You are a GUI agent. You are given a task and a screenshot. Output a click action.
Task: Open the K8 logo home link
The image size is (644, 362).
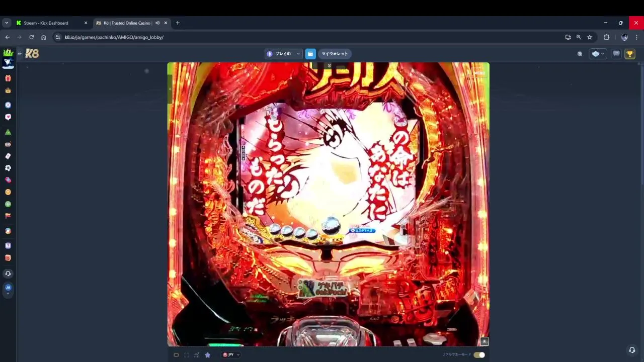(32, 53)
